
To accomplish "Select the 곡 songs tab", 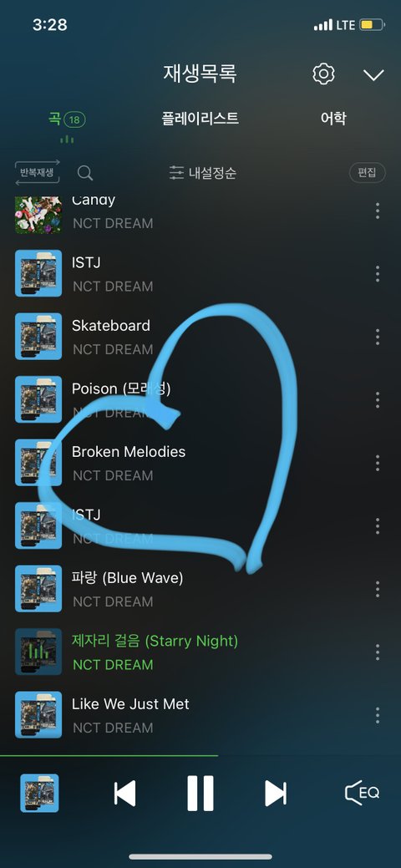I will (x=67, y=119).
